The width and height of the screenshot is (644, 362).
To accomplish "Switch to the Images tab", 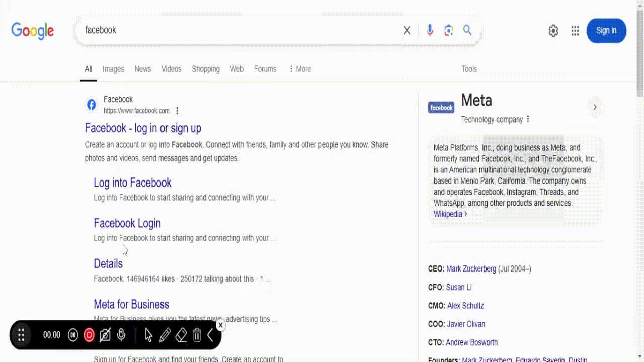I will (113, 69).
